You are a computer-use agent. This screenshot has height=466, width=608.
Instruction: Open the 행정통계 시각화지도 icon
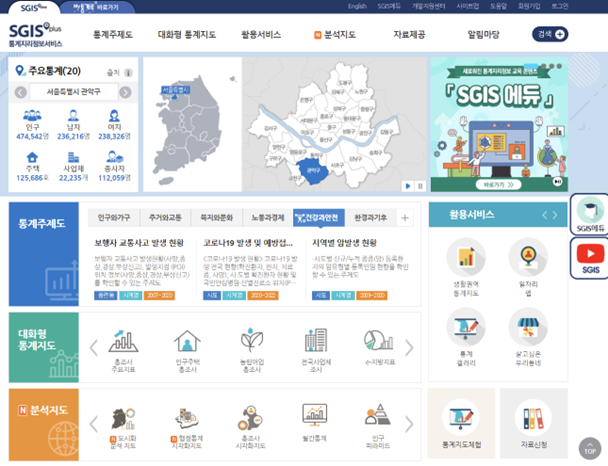(187, 419)
